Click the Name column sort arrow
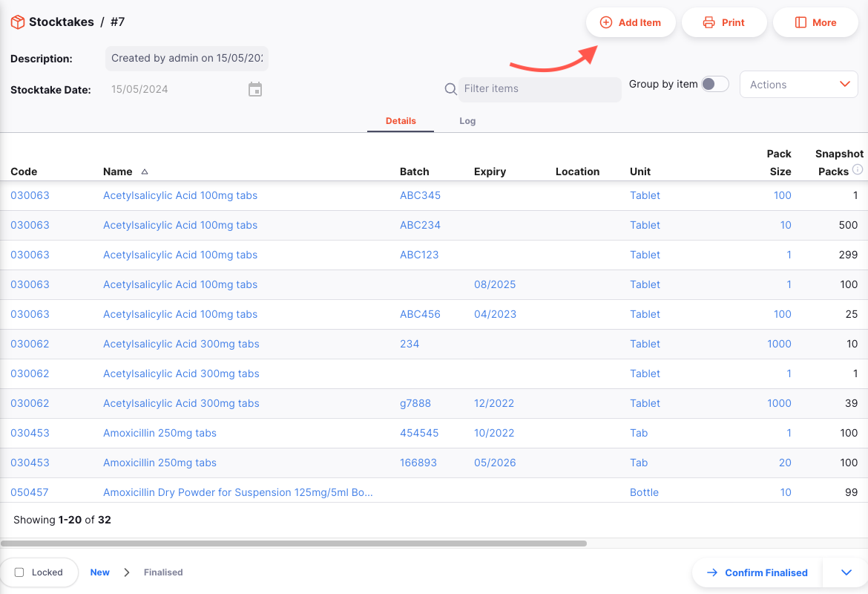Image resolution: width=868 pixels, height=594 pixels. (x=145, y=172)
